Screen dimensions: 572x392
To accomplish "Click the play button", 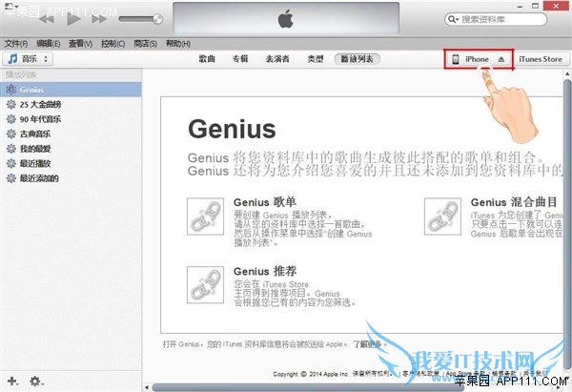I will point(73,19).
